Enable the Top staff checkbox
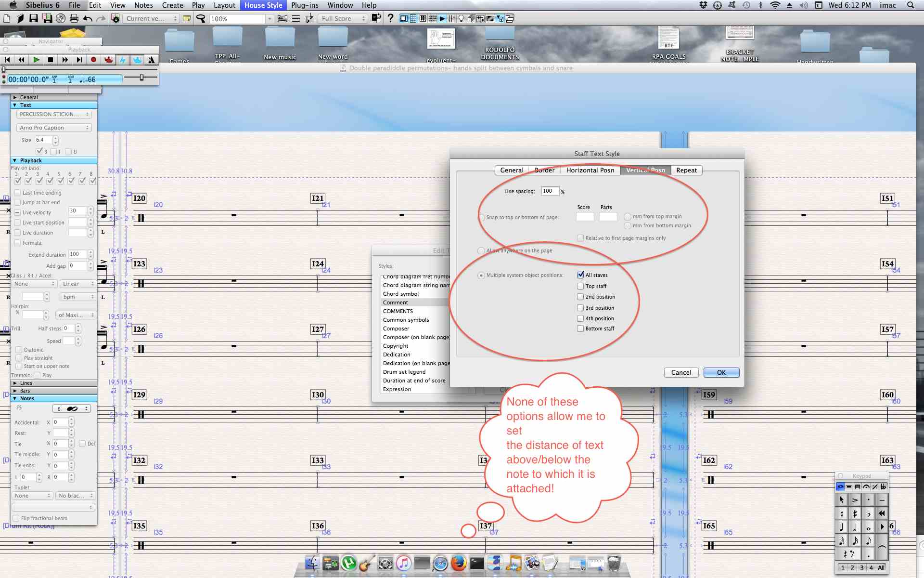 click(x=579, y=286)
